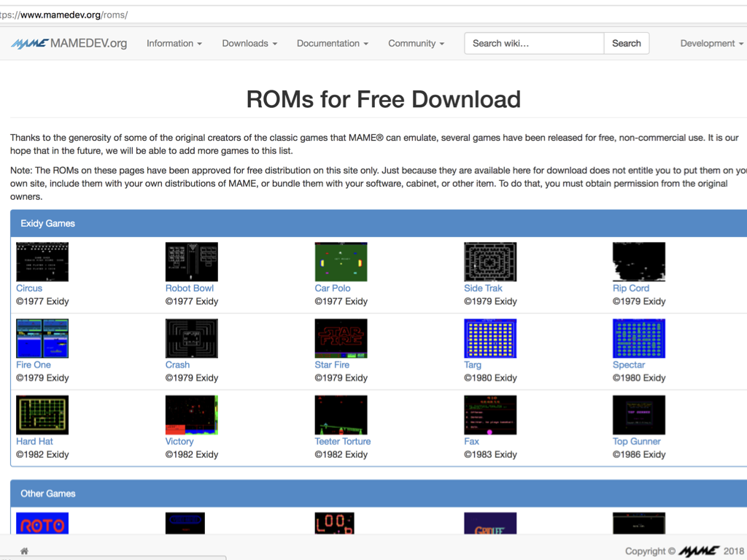Expand the Information dropdown menu

tap(174, 43)
